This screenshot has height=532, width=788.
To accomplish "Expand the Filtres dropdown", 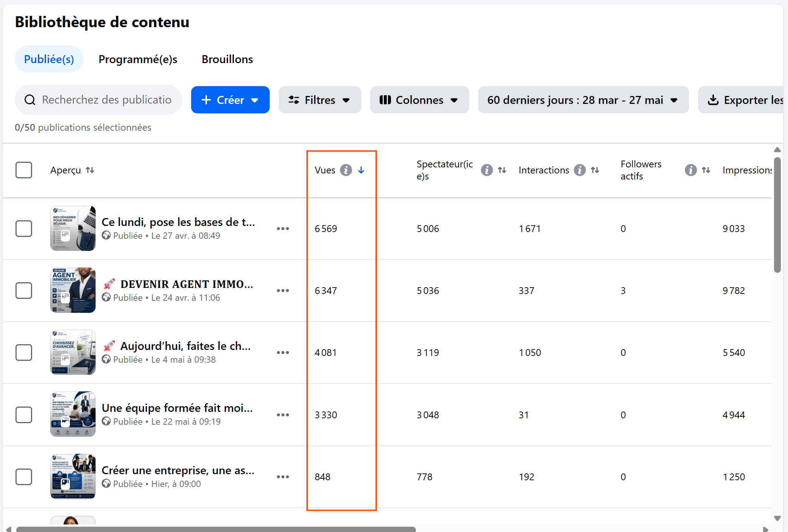I will (320, 100).
